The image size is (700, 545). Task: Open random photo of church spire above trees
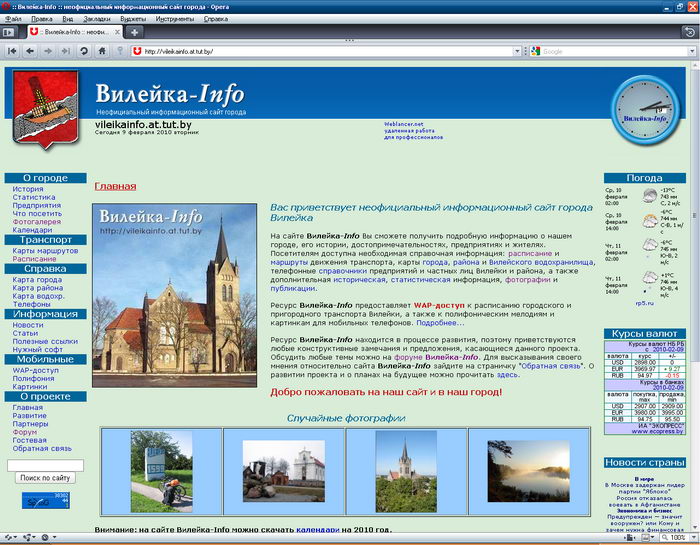coord(406,471)
